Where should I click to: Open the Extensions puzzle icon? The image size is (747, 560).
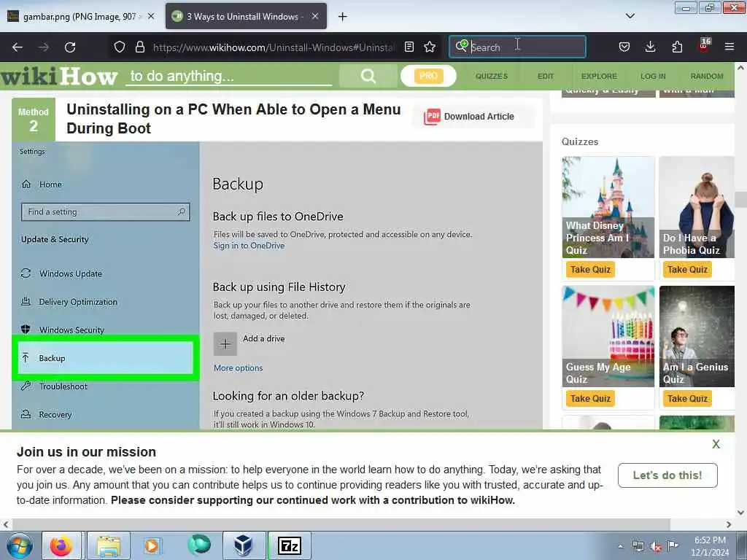(677, 47)
